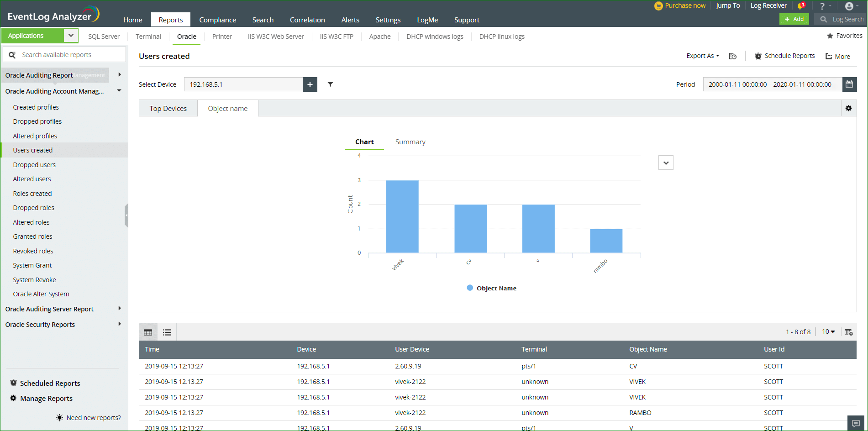Open Dropped users report
Image resolution: width=868 pixels, height=431 pixels.
(34, 165)
